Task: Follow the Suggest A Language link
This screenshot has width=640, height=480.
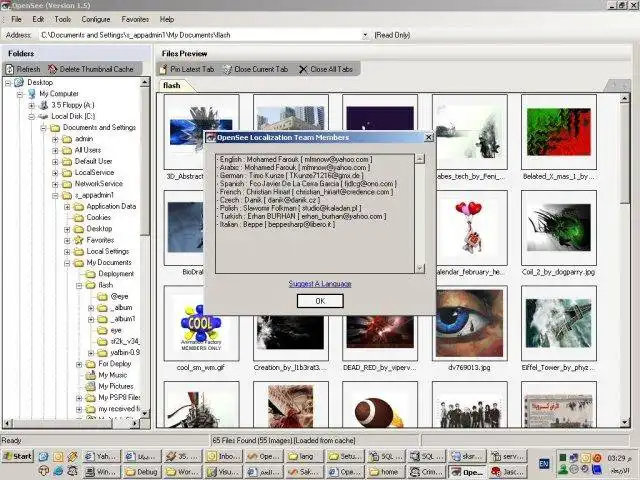Action: pyautogui.click(x=320, y=284)
